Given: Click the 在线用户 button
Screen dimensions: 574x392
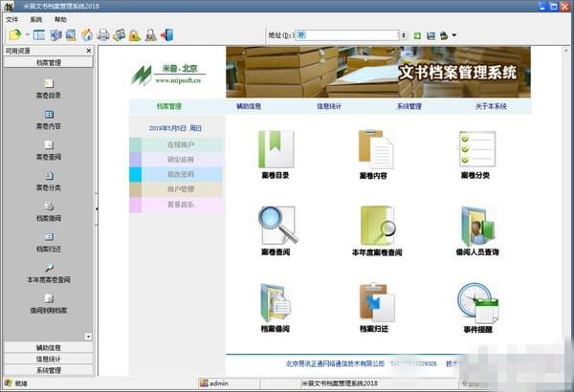Looking at the screenshot, I should tap(176, 145).
